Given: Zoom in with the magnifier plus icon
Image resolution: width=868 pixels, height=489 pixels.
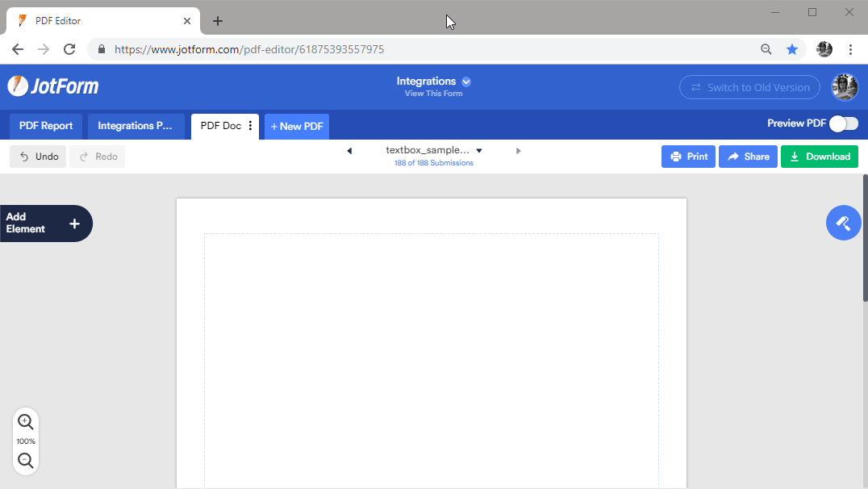Looking at the screenshot, I should coord(26,422).
